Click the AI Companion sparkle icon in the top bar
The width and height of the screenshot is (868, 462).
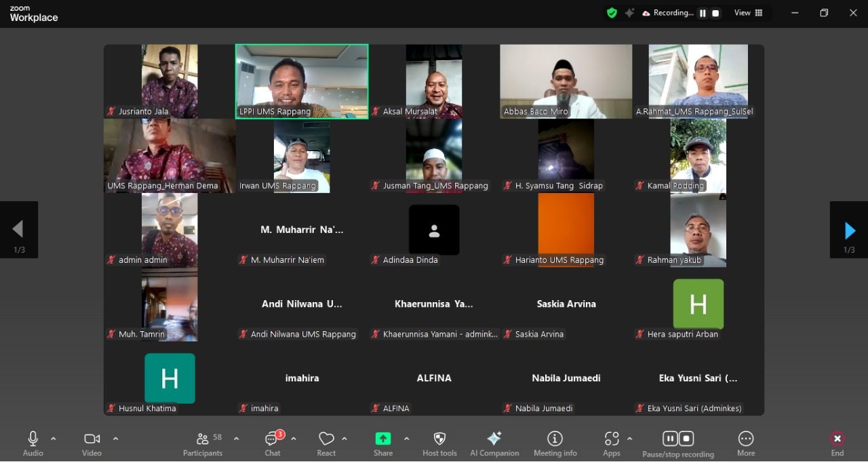click(630, 13)
